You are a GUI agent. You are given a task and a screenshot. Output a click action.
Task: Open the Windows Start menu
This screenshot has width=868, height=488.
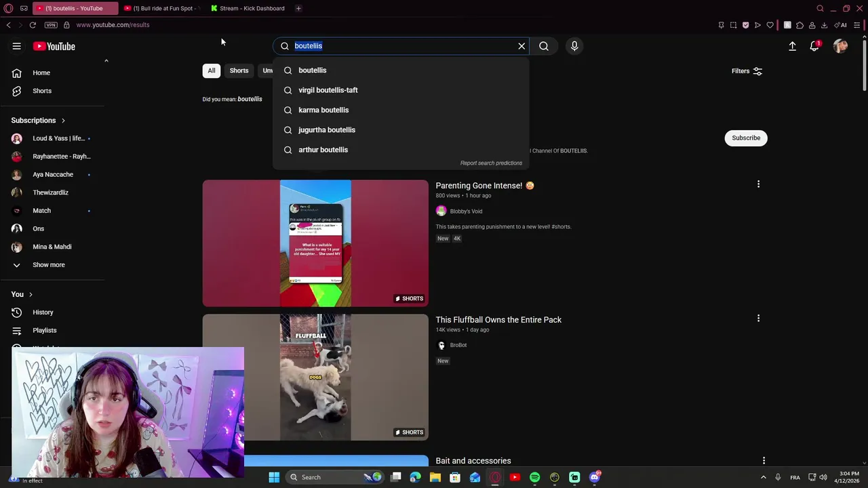coord(274,477)
